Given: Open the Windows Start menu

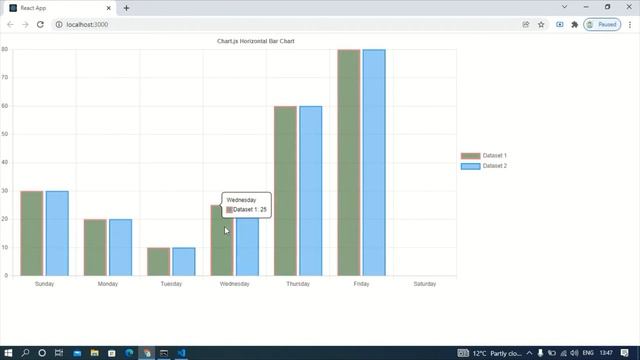Looking at the screenshot, I should (8, 353).
